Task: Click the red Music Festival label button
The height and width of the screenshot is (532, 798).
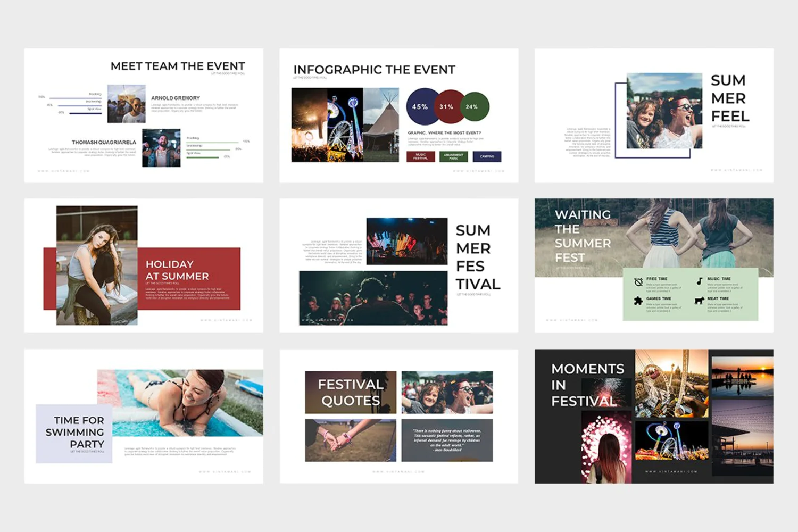Action: coord(420,156)
